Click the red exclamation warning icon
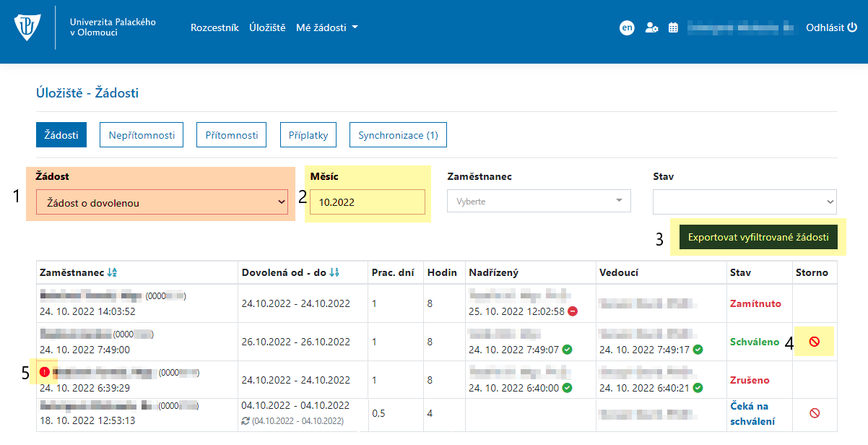 pyautogui.click(x=45, y=373)
